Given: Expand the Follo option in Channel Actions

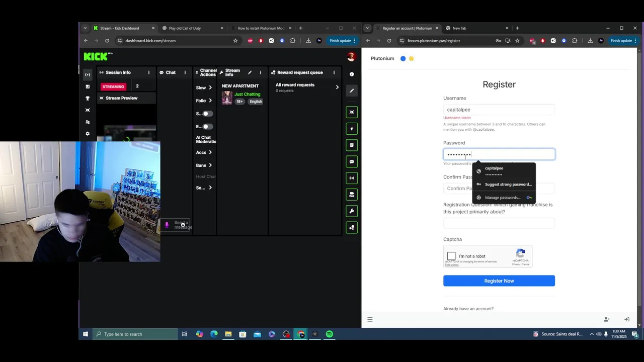Looking at the screenshot, I should (x=204, y=101).
